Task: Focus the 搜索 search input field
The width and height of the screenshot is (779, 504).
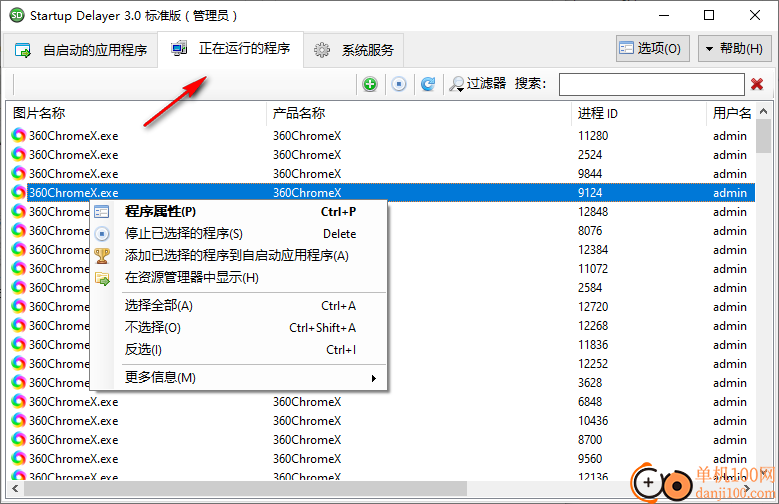Action: click(651, 84)
